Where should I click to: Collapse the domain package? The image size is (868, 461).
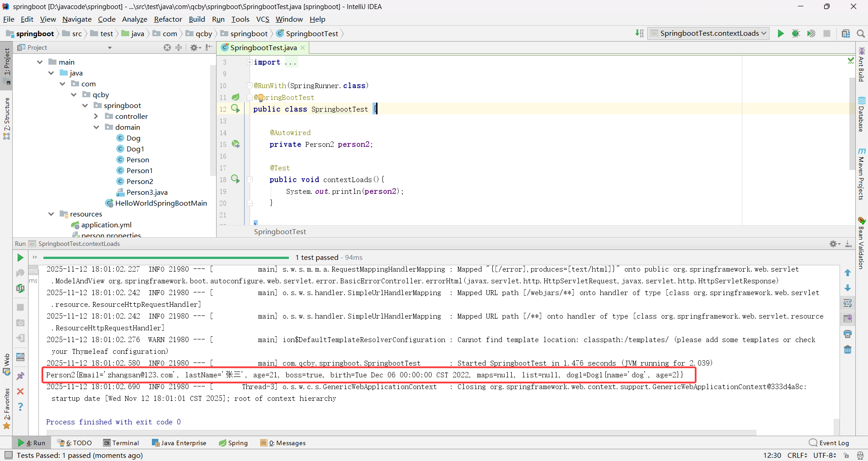coord(96,127)
